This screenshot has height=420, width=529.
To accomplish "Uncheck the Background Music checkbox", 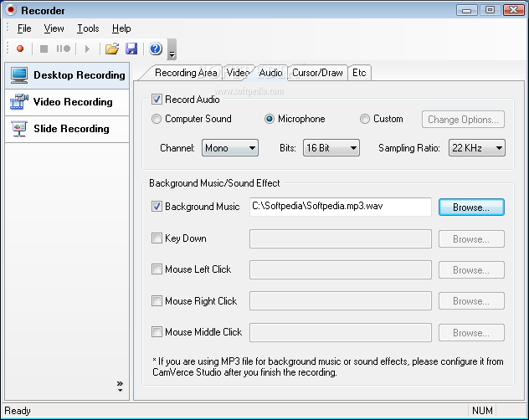I will (x=157, y=206).
